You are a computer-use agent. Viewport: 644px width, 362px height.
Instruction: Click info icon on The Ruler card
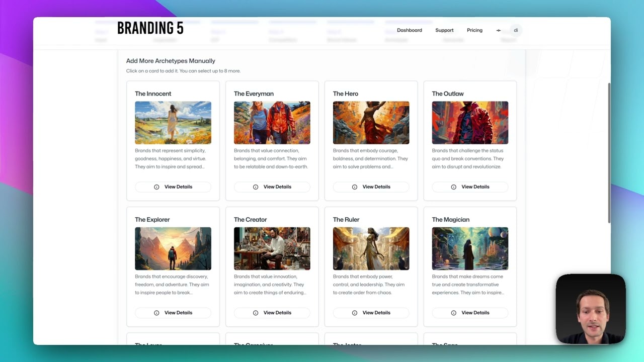click(355, 313)
